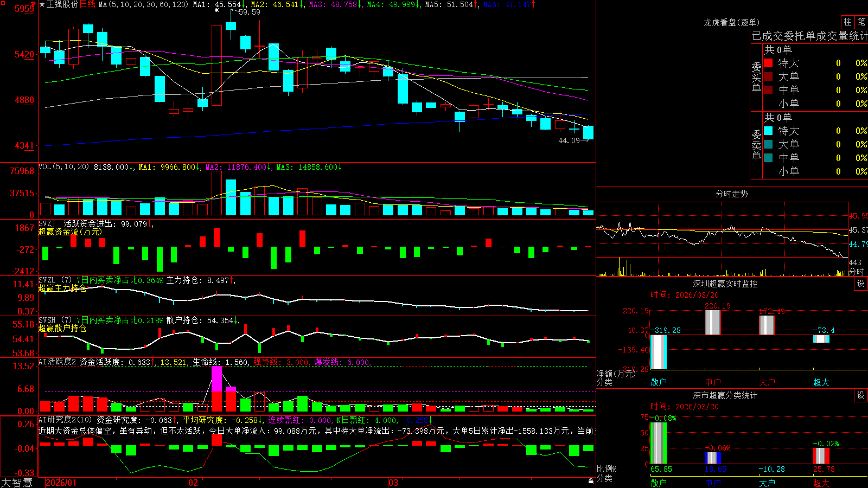The image size is (868, 488).
Task: Click the 大智慧 logo at bottom-left
Action: coord(17,482)
